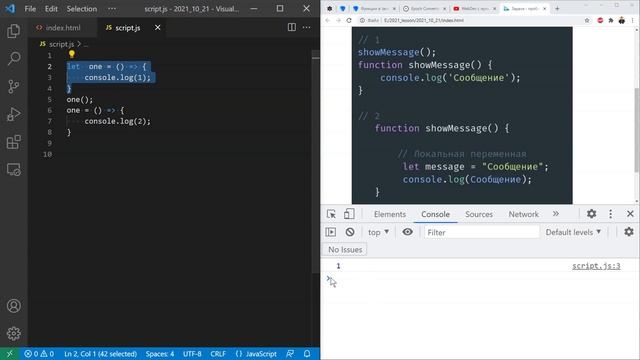Open the Accounts menu in VS Code
This screenshot has height=360, width=640.
coord(13,306)
